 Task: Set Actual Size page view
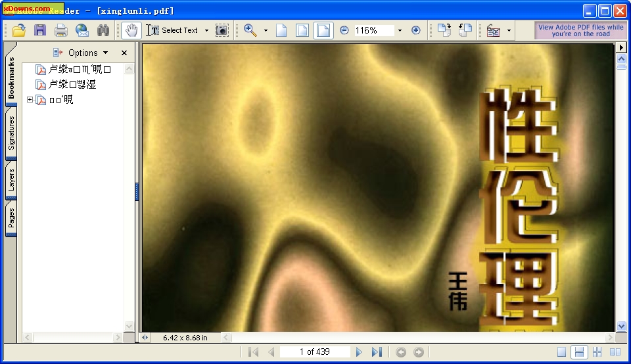pyautogui.click(x=282, y=30)
